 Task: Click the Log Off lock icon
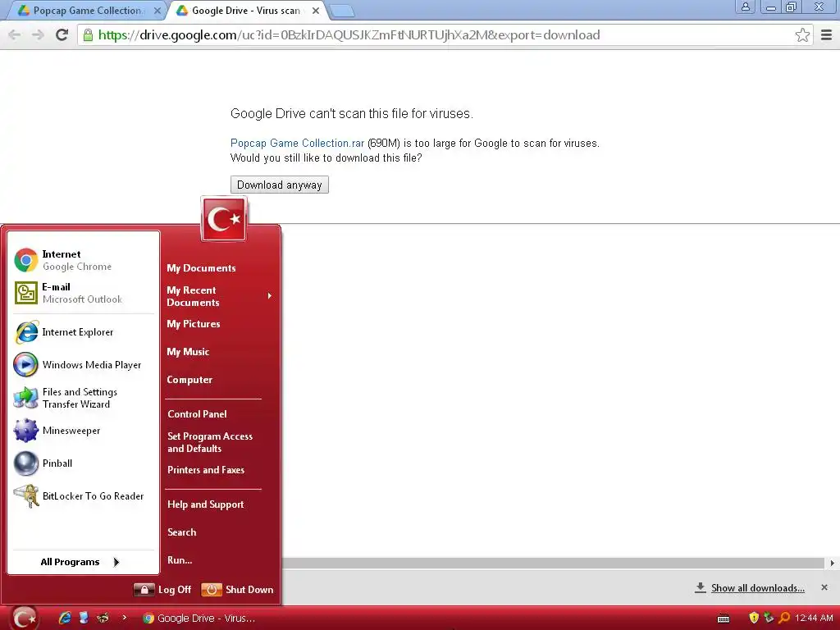(x=144, y=589)
